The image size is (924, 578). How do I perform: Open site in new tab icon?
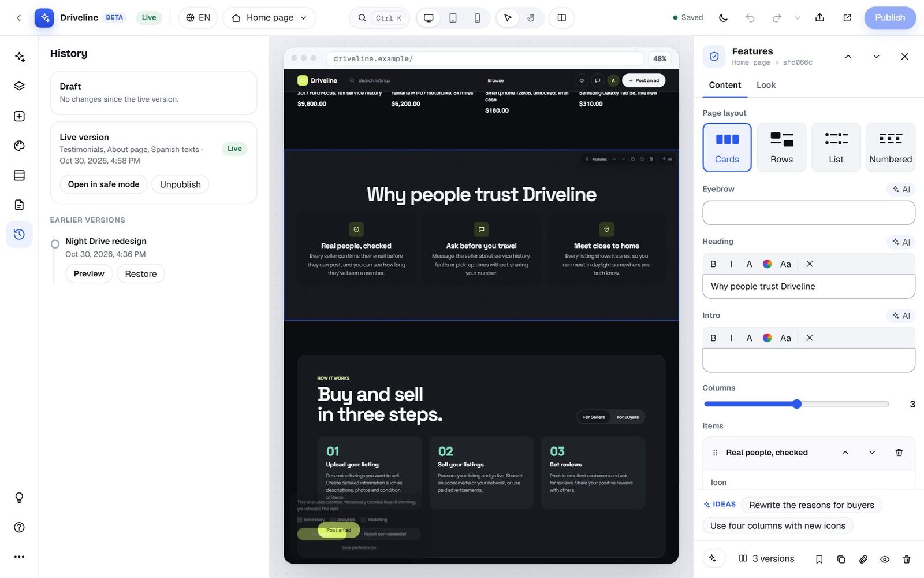847,18
